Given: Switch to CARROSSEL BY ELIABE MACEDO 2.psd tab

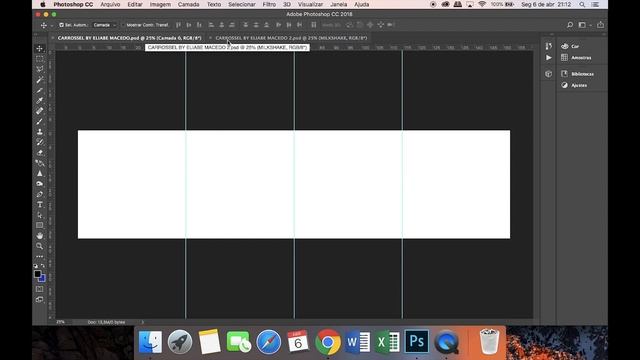Looking at the screenshot, I should pos(291,38).
